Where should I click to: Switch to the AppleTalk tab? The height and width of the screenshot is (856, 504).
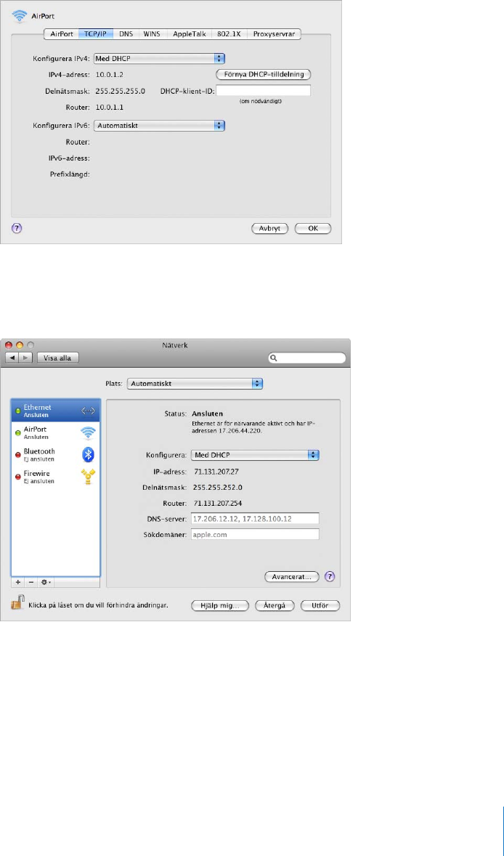[x=189, y=33]
